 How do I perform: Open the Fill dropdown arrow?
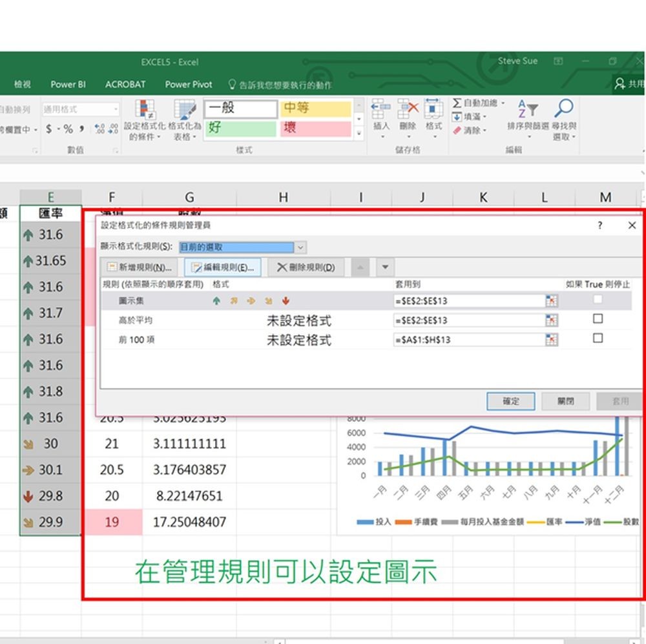coord(484,117)
